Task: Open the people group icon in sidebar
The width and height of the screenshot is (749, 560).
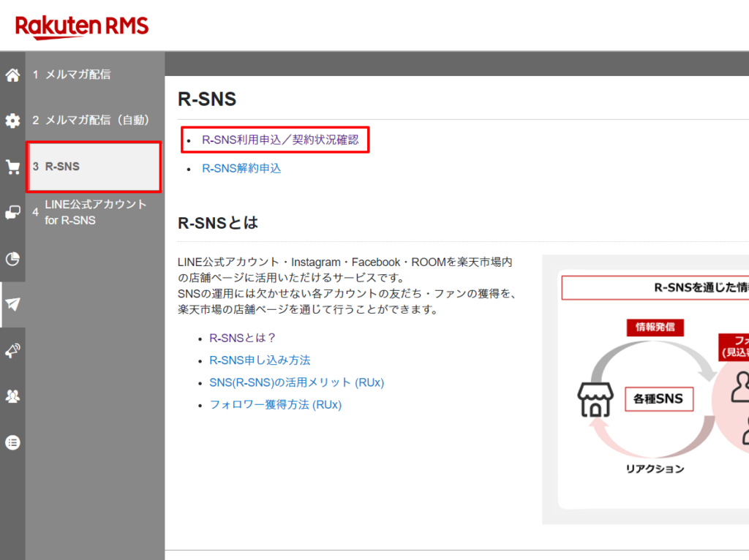Action: coord(13,396)
